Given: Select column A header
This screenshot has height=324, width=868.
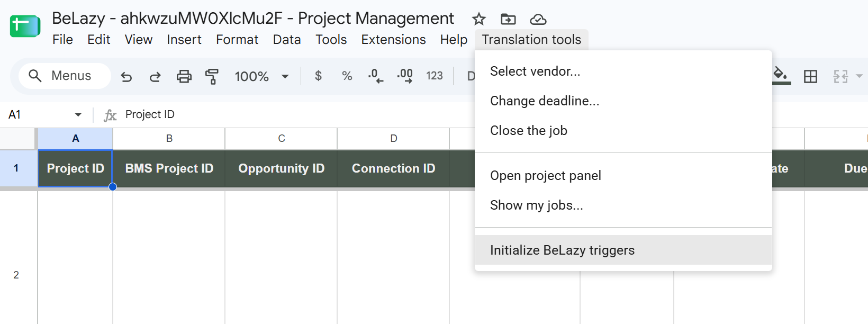Looking at the screenshot, I should [x=75, y=139].
